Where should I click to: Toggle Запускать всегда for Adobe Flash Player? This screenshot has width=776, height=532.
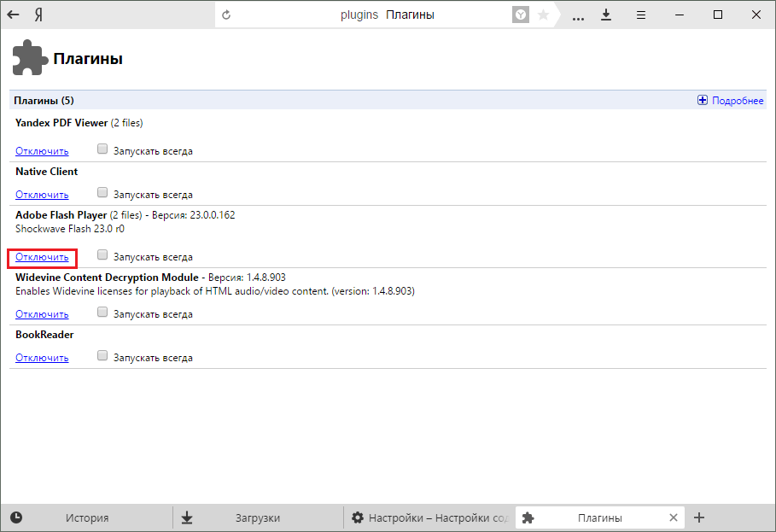click(102, 254)
